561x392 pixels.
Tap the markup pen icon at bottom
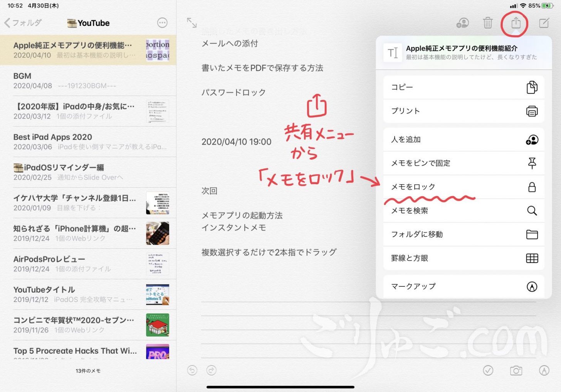pyautogui.click(x=544, y=370)
